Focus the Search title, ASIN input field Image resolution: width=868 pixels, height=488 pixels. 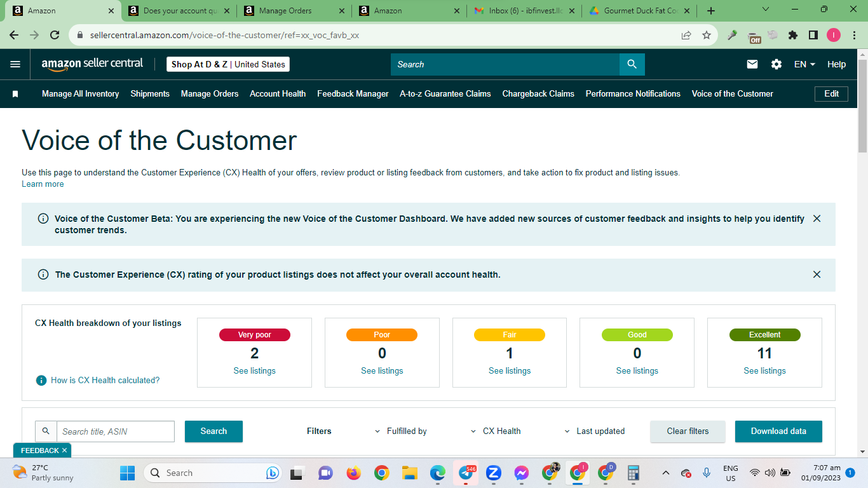[116, 431]
